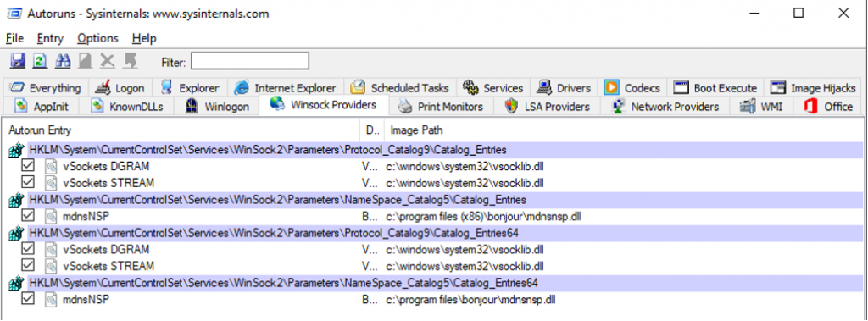Screen dimensions: 868x321
Task: Toggle vSockets DGRAM checkbox under Catalog_Entries64
Action: click(27, 248)
